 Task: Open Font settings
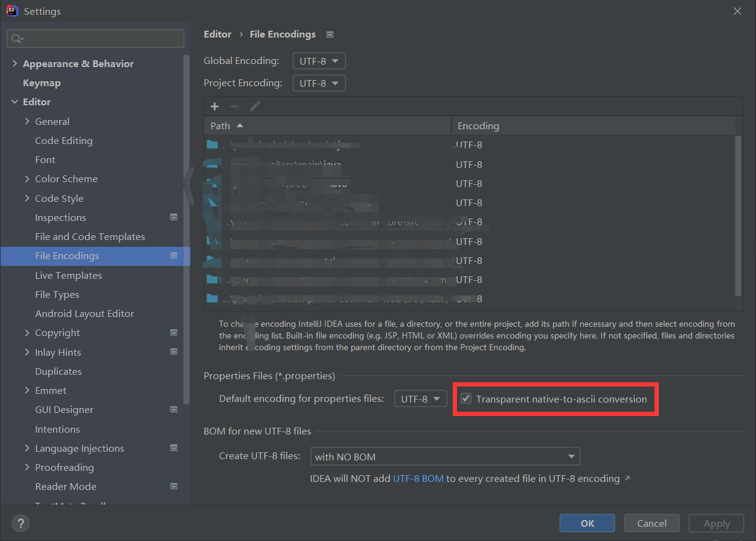pyautogui.click(x=45, y=159)
